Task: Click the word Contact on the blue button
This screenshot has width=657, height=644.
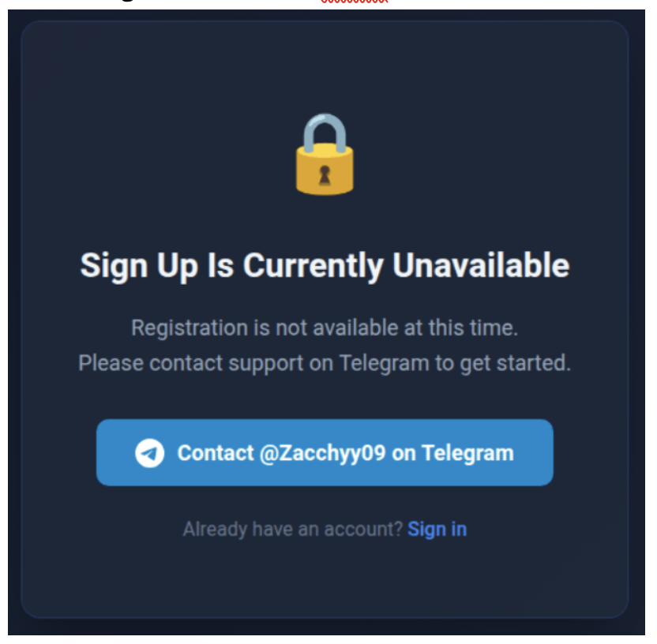Action: pyautogui.click(x=216, y=453)
